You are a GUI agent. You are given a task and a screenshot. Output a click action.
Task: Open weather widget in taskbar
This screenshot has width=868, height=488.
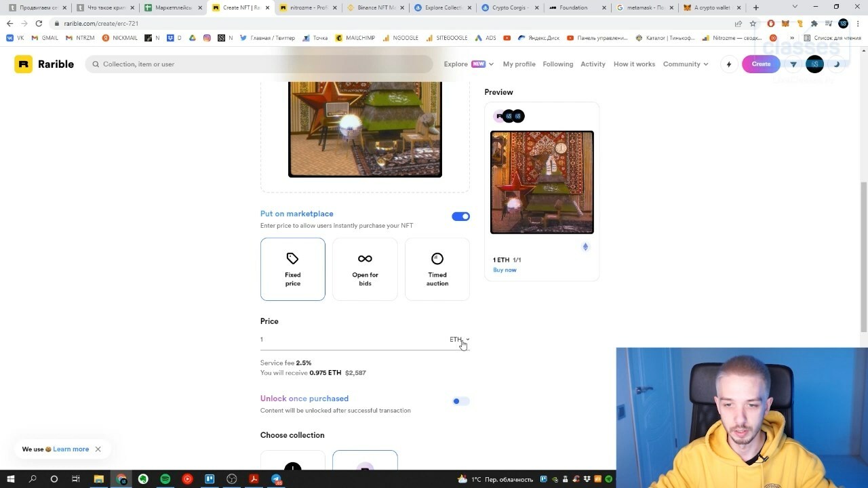pyautogui.click(x=495, y=479)
